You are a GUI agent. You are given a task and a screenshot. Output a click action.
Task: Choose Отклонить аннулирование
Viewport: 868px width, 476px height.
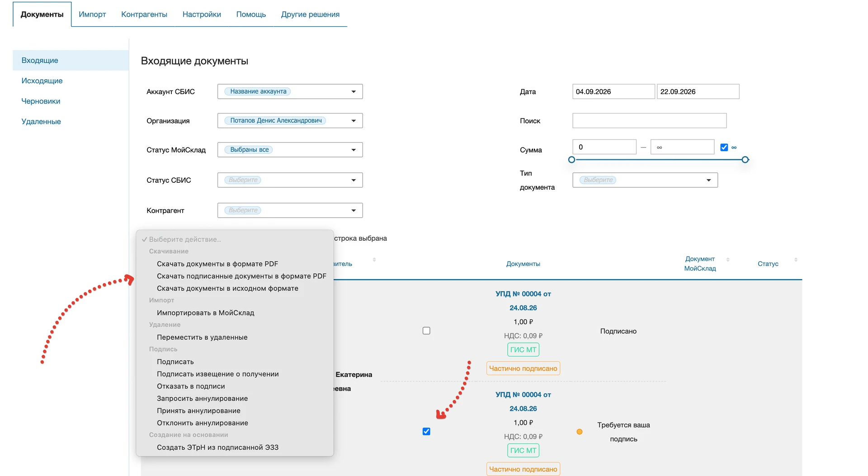pyautogui.click(x=203, y=423)
